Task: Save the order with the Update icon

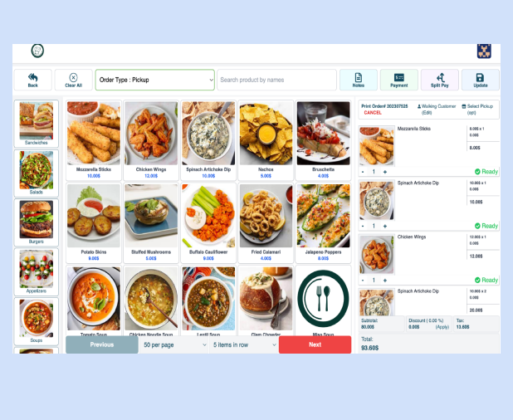Action: click(480, 80)
